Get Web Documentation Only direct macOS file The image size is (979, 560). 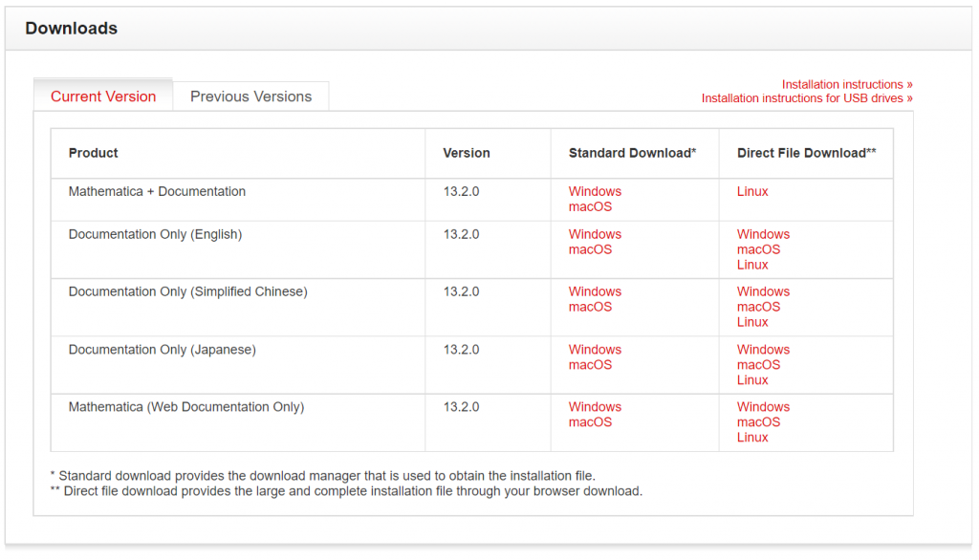click(759, 422)
